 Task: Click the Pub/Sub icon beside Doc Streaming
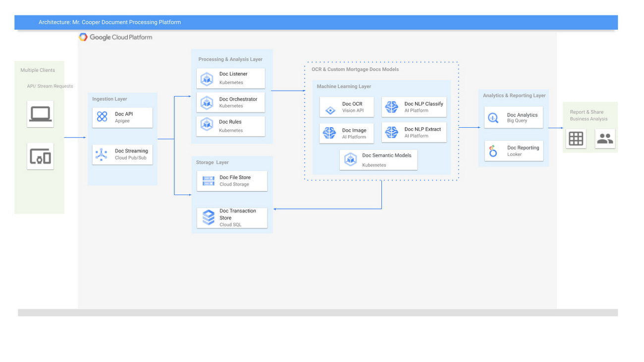[x=102, y=155]
